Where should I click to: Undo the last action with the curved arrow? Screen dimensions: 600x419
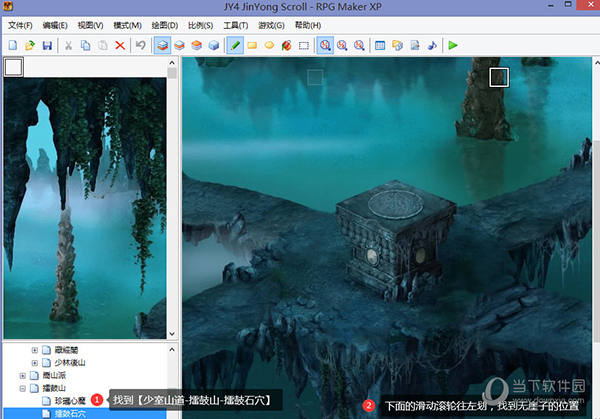coord(141,46)
